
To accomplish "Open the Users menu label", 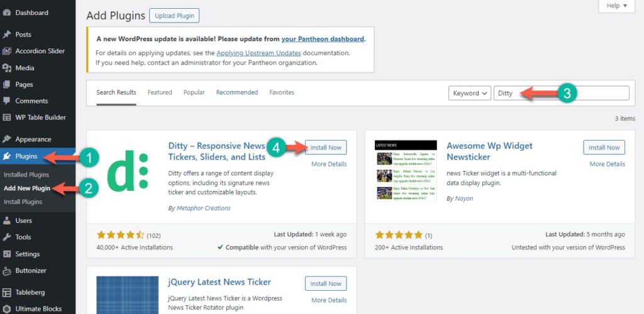I will click(23, 220).
